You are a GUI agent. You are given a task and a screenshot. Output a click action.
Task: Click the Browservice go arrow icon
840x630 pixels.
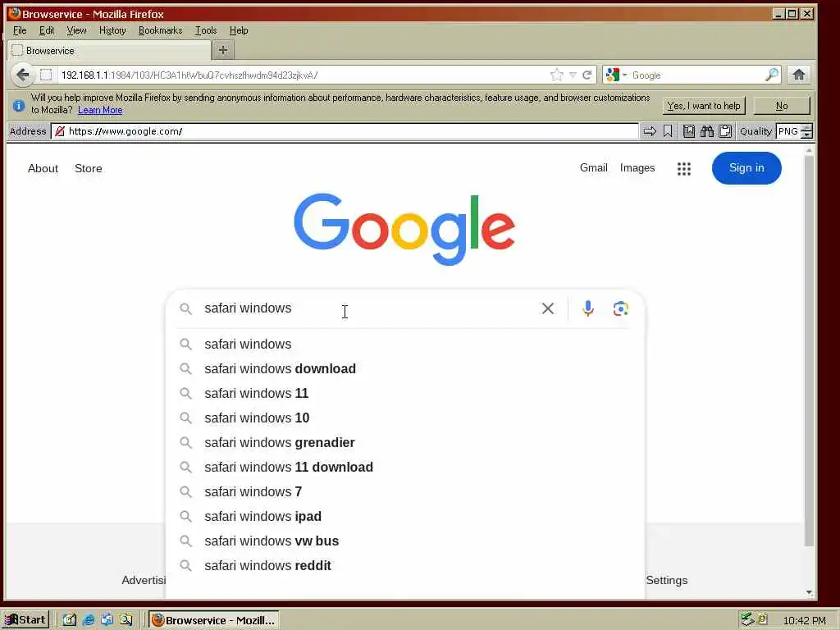click(650, 131)
